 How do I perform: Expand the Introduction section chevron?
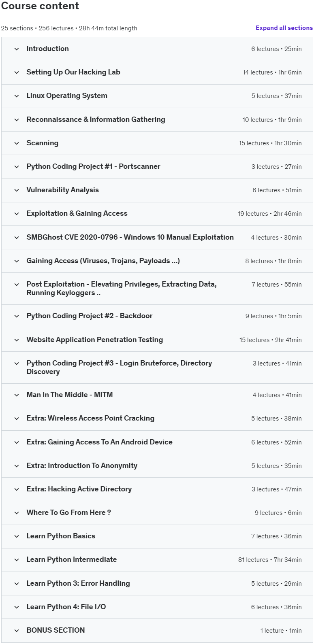pyautogui.click(x=17, y=49)
